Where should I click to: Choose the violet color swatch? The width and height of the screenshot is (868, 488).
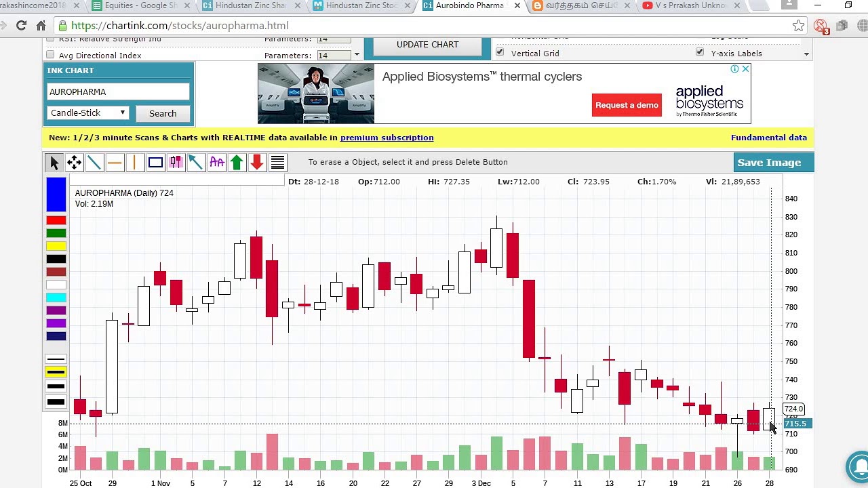[56, 323]
